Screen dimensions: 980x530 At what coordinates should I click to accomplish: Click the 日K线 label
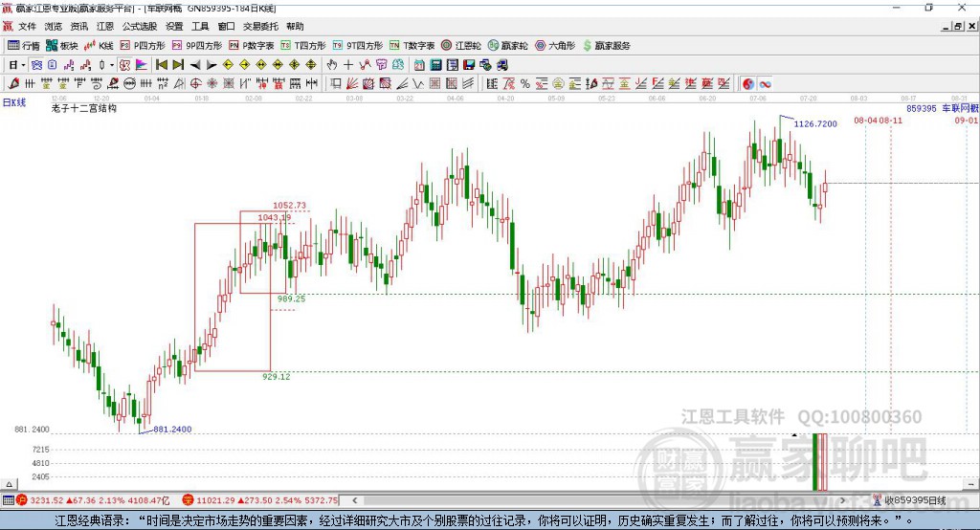point(14,102)
